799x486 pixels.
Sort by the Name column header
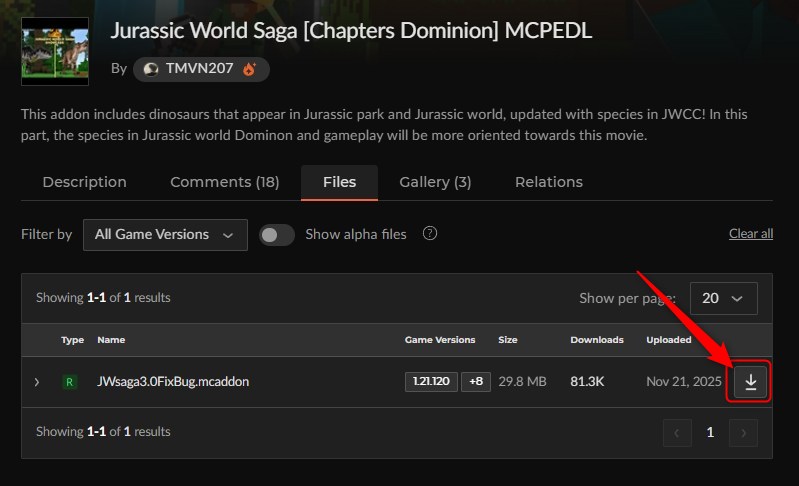111,340
